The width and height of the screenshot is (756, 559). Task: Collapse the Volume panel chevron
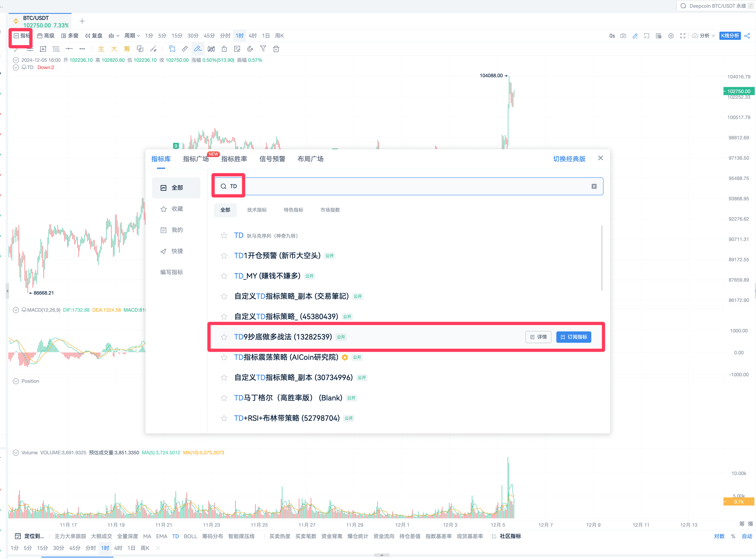[x=16, y=453]
